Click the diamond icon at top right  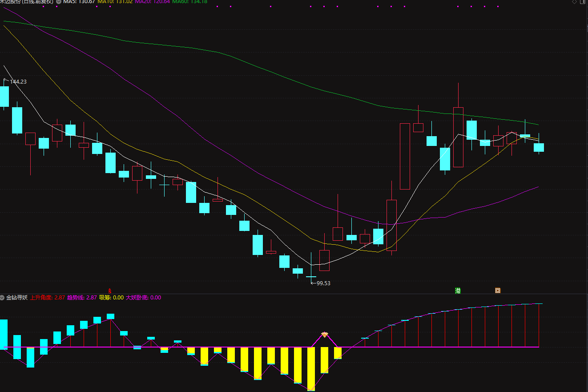tap(574, 2)
